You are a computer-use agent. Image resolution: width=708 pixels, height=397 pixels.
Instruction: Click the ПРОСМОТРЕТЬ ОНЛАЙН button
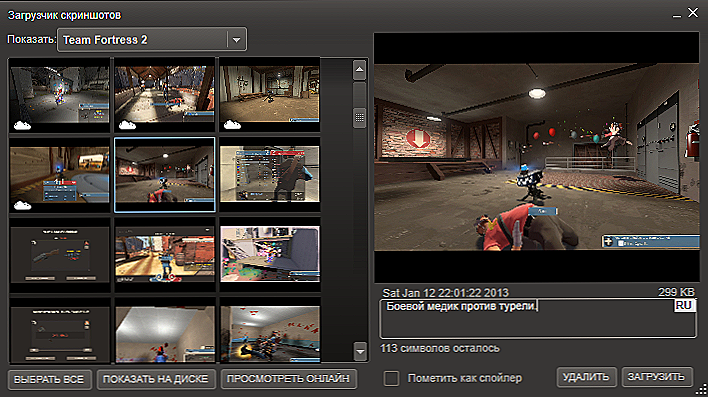[x=288, y=379]
